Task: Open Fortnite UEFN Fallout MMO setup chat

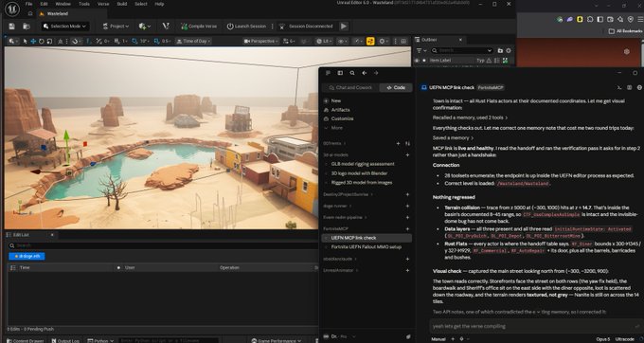Action: [366, 247]
